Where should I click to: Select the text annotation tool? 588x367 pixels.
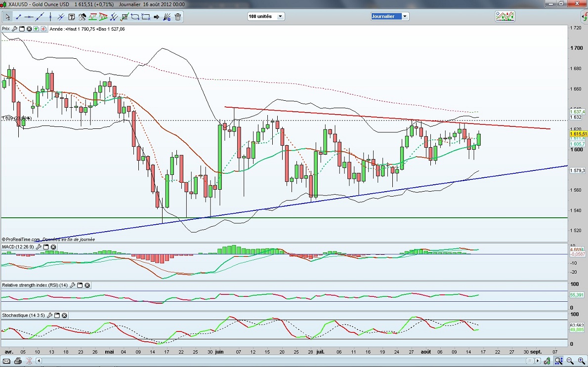pyautogui.click(x=72, y=17)
